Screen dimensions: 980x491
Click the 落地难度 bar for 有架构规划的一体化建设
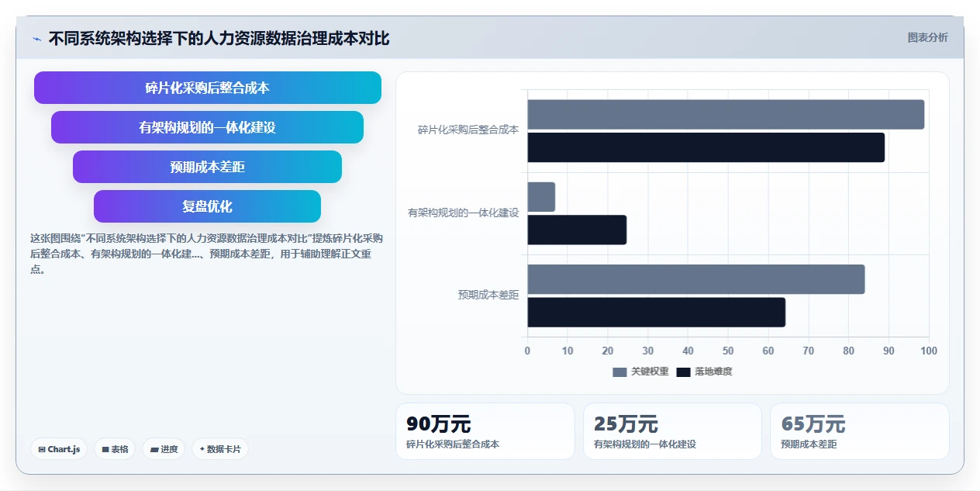[577, 230]
